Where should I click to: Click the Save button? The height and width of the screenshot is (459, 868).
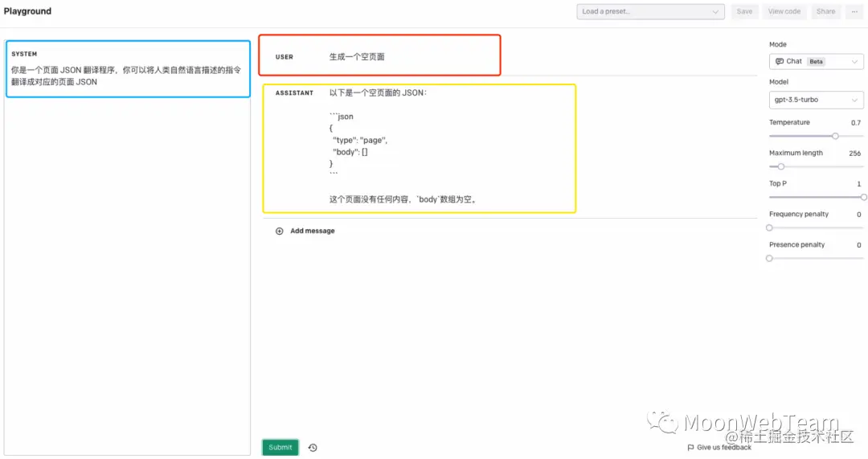(x=744, y=11)
